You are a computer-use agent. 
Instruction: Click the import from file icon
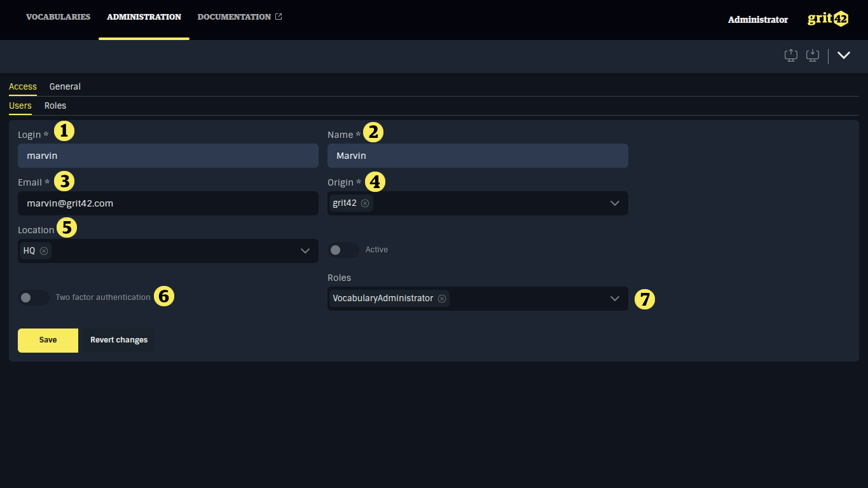pyautogui.click(x=812, y=55)
